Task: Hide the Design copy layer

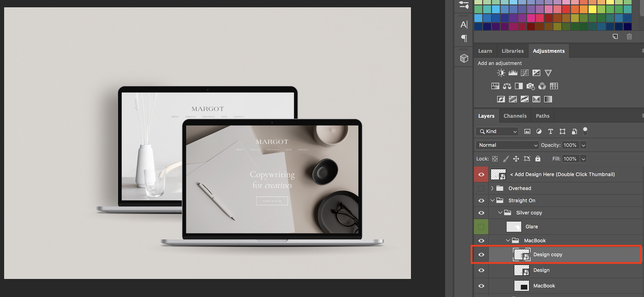Action: click(481, 255)
